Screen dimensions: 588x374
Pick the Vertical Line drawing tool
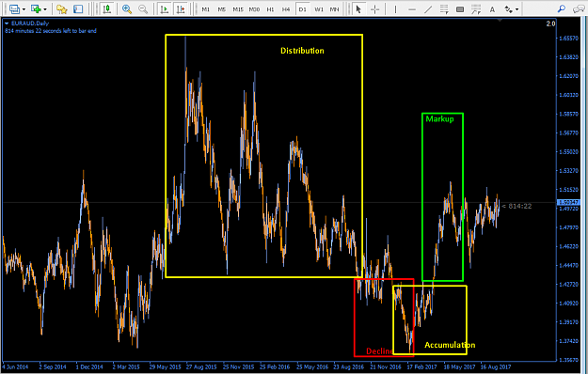tap(395, 9)
